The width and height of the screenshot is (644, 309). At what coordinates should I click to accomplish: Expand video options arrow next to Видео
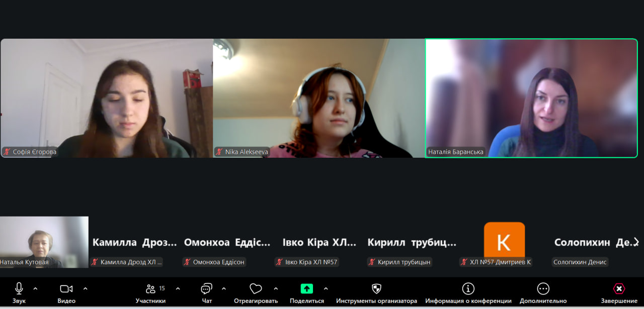coord(85,288)
